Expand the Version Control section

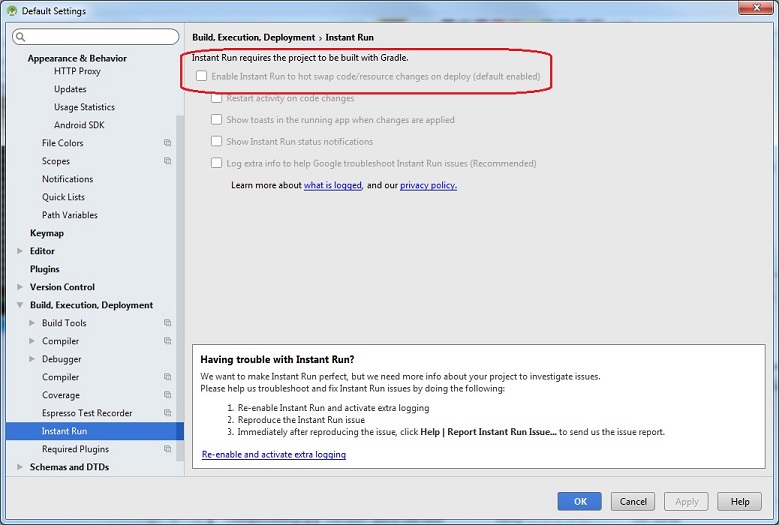[x=19, y=287]
